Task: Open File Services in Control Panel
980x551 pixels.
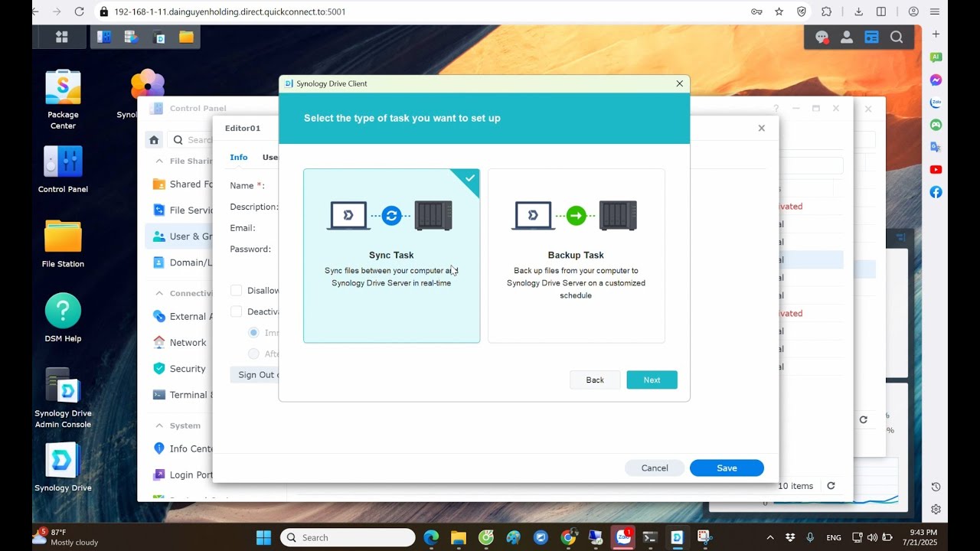Action: tap(182, 210)
